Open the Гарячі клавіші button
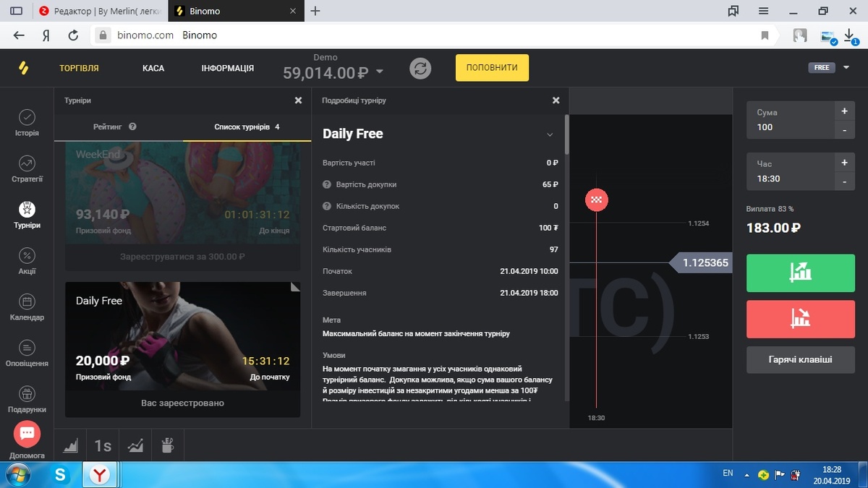 (801, 359)
